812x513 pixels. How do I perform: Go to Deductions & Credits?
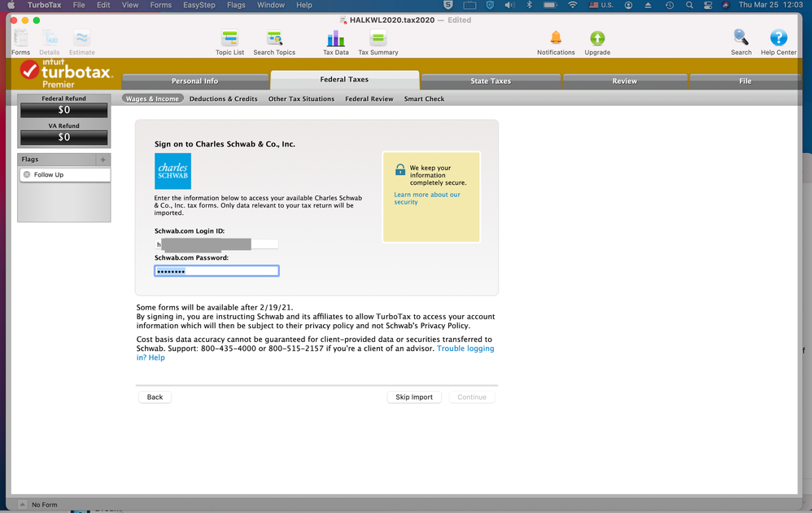pos(223,99)
